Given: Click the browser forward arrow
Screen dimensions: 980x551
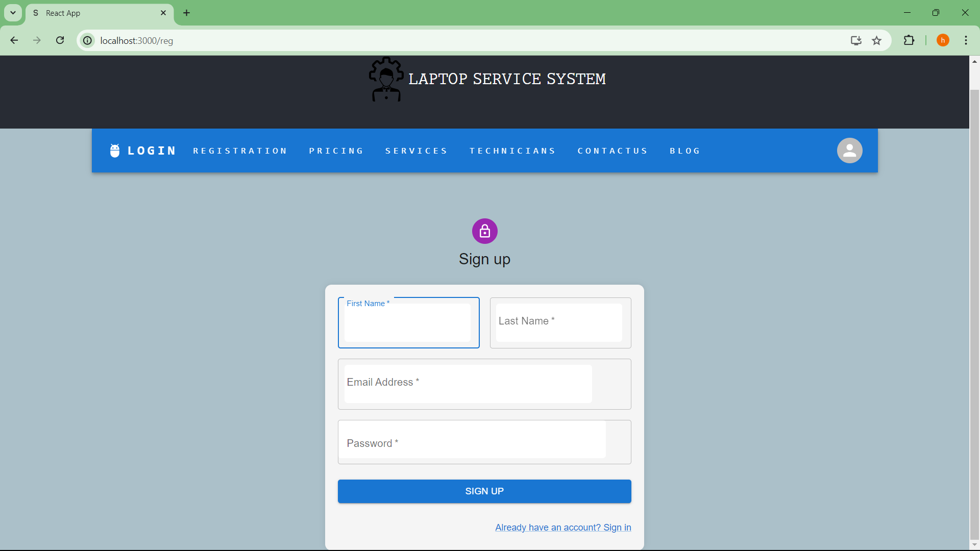Looking at the screenshot, I should point(37,40).
